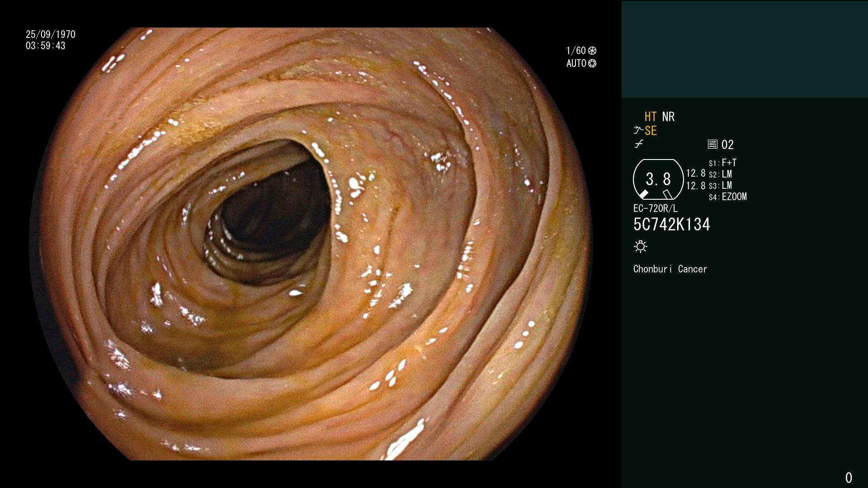Select the HT indicator
The width and height of the screenshot is (868, 488).
(651, 117)
